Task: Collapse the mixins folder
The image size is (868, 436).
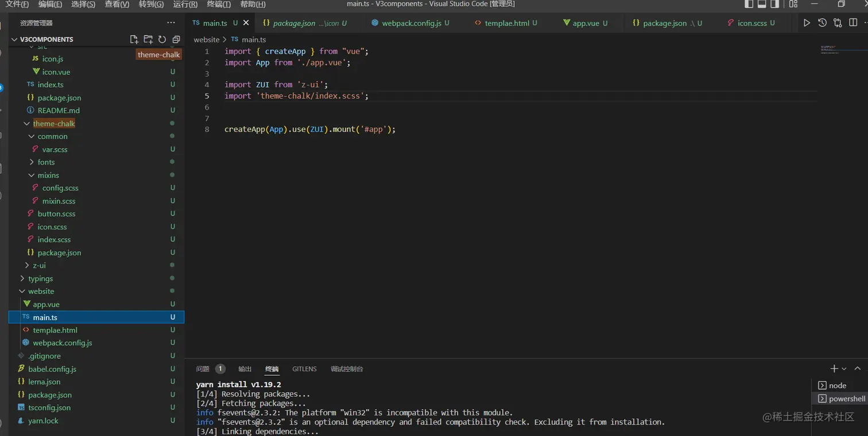Action: [x=32, y=175]
